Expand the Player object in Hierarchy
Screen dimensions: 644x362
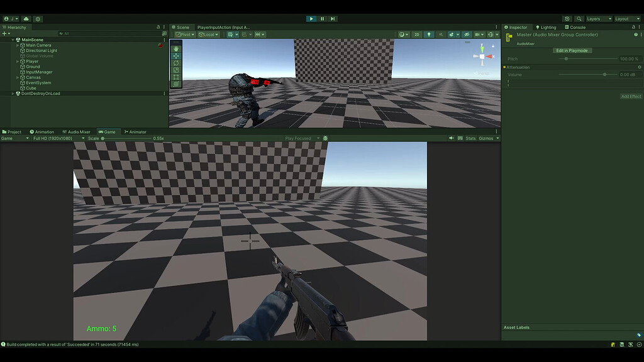tap(18, 62)
